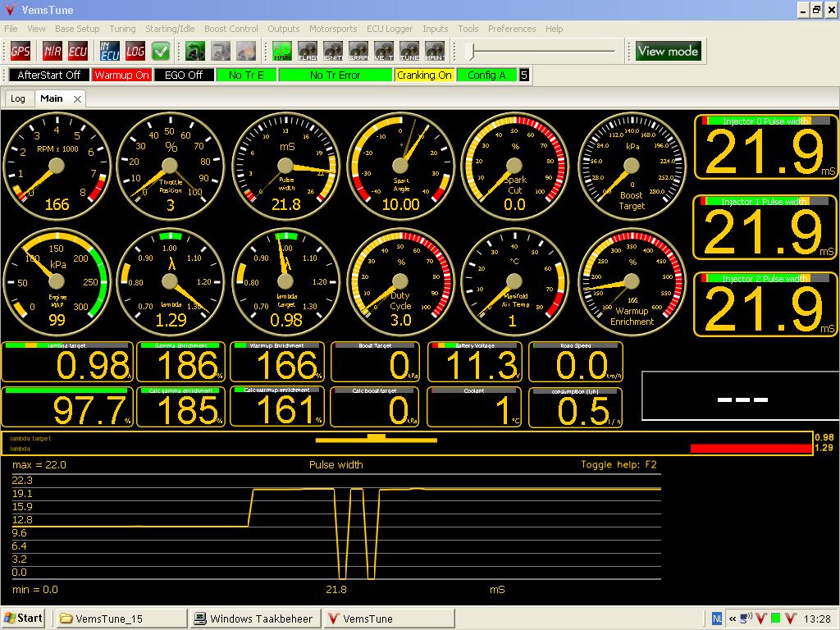Select the VE T gauge layout icon
Image resolution: width=840 pixels, height=630 pixels.
tap(384, 52)
